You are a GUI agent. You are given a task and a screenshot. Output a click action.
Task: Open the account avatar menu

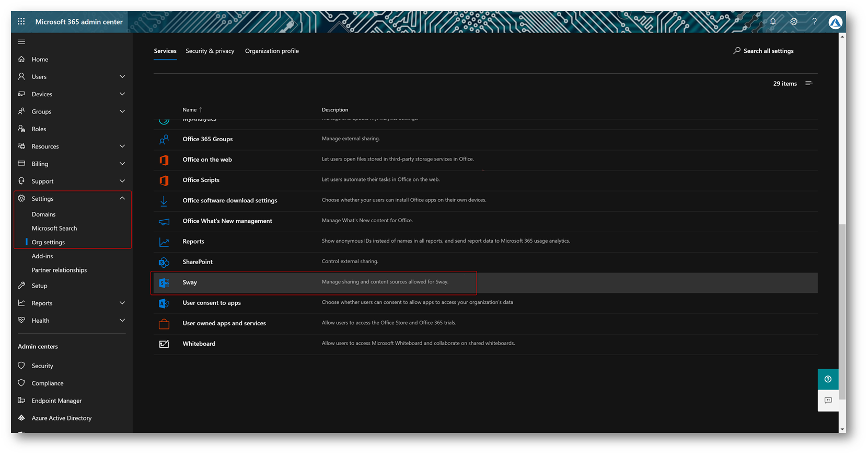(x=835, y=22)
